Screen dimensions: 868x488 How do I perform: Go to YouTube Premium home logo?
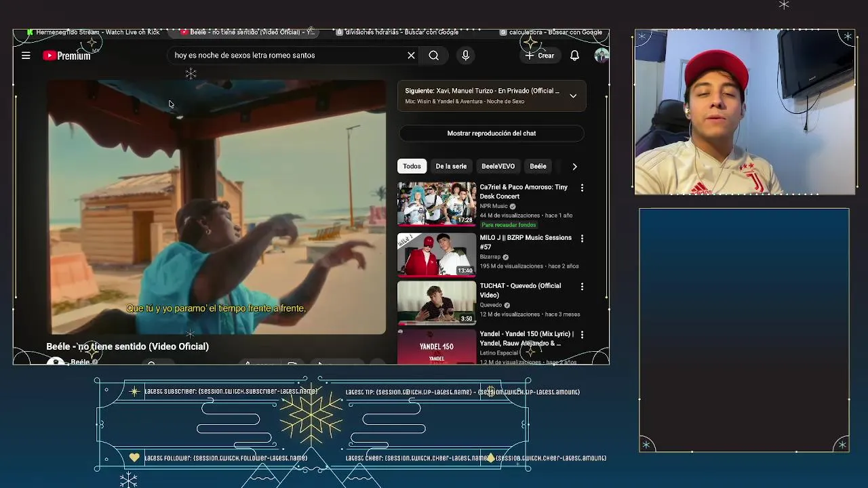(x=66, y=56)
